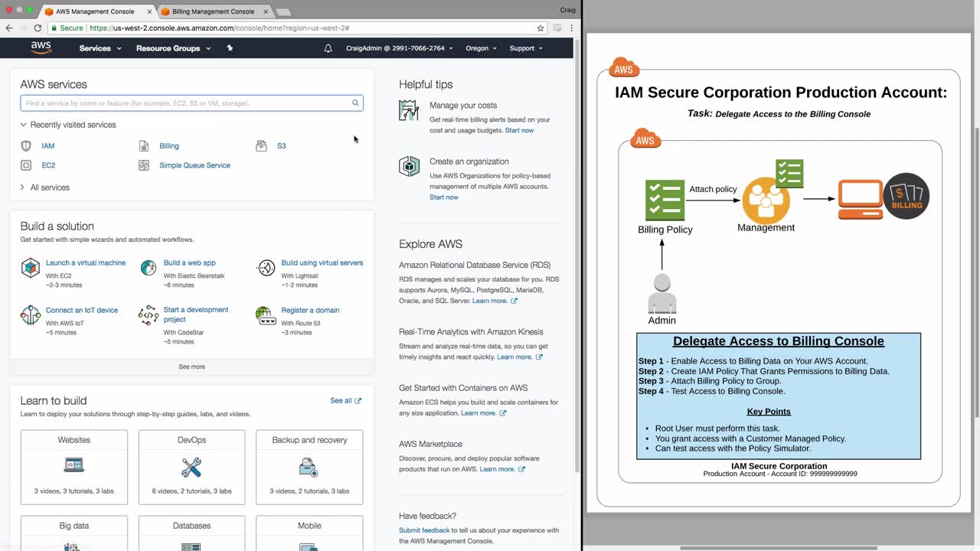Click the Launch a virtual machine link
The image size is (980, 551).
86,263
